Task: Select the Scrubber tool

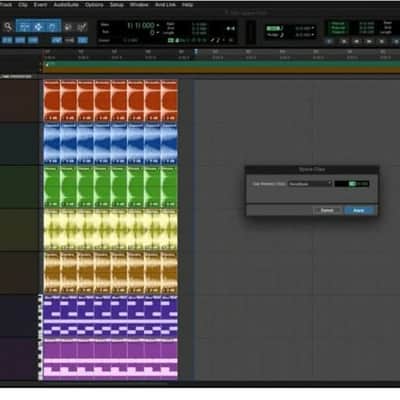Action: 68,27
